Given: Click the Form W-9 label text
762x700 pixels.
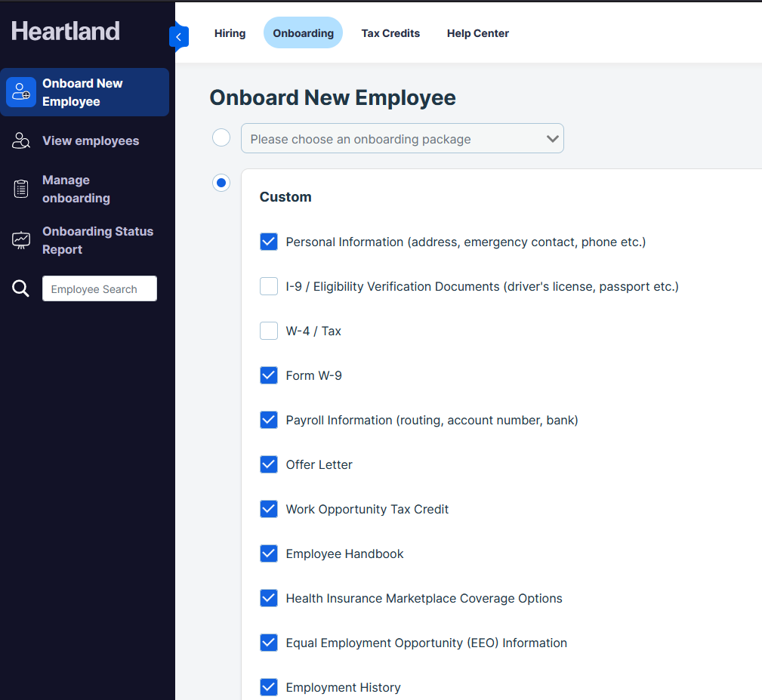Looking at the screenshot, I should 313,375.
